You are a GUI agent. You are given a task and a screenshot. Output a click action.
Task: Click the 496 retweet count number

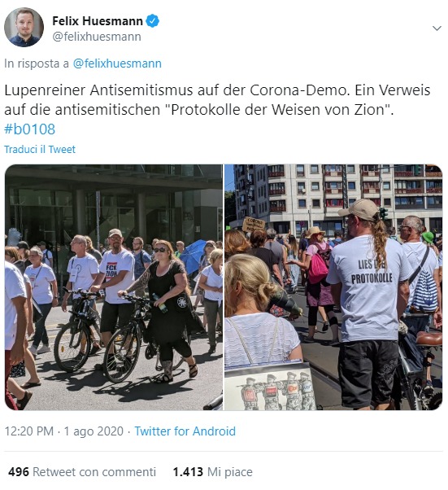[19, 472]
